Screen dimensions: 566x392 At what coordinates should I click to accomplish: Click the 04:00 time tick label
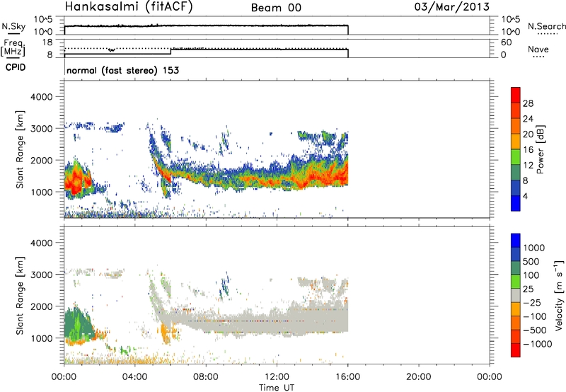pyautogui.click(x=135, y=376)
